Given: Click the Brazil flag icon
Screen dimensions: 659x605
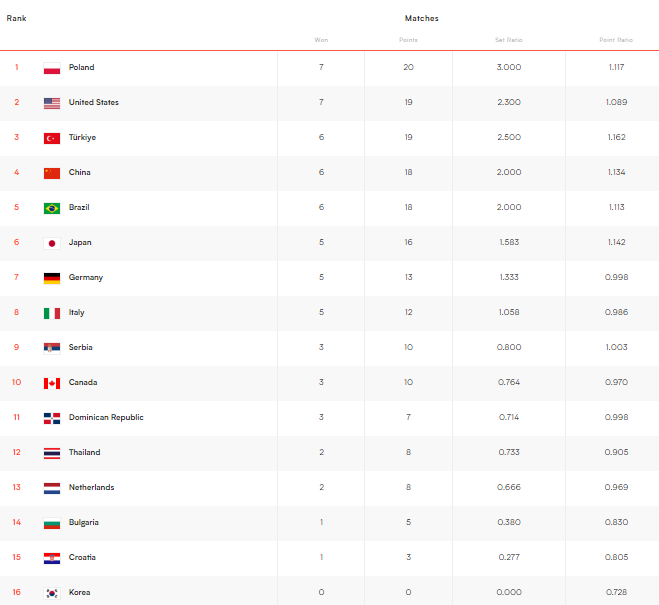Looking at the screenshot, I should [x=52, y=208].
